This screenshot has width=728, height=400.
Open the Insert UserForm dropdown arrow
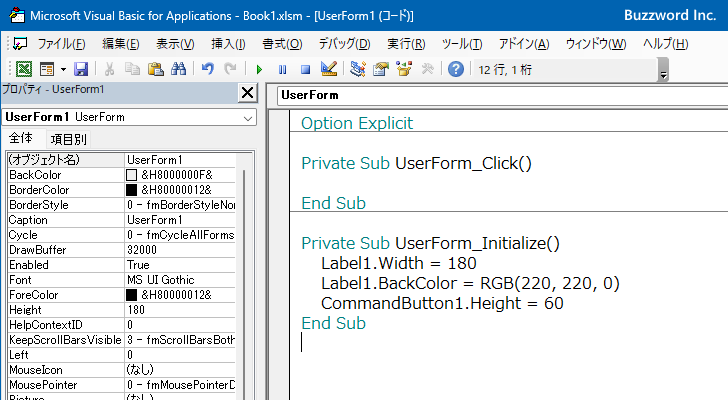click(63, 70)
